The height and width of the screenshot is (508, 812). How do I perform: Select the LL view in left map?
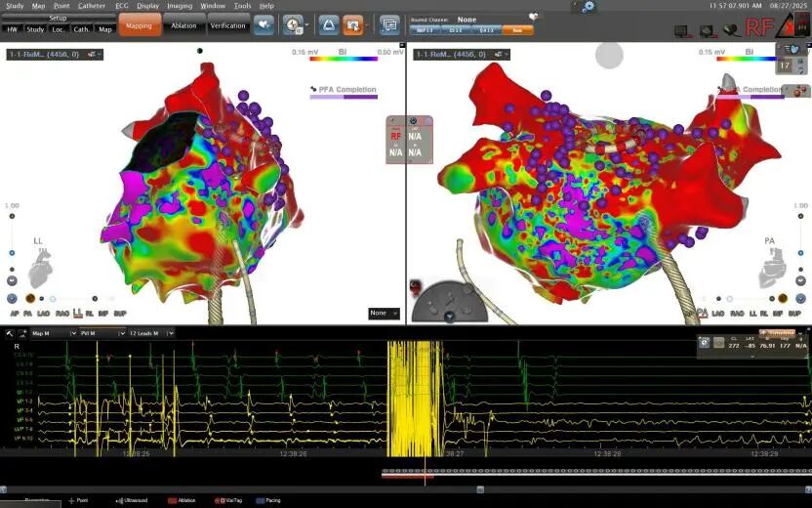(78, 314)
